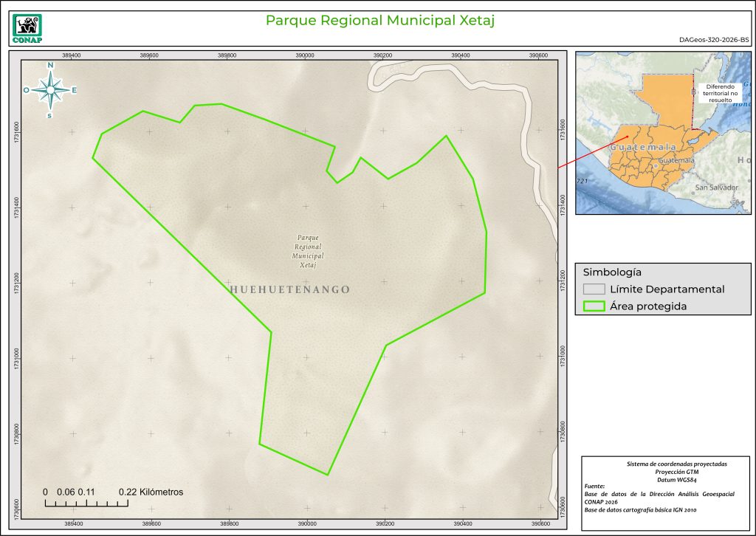This screenshot has height=536, width=756.
Task: Click the compass rose north arrow
Action: (x=50, y=90)
